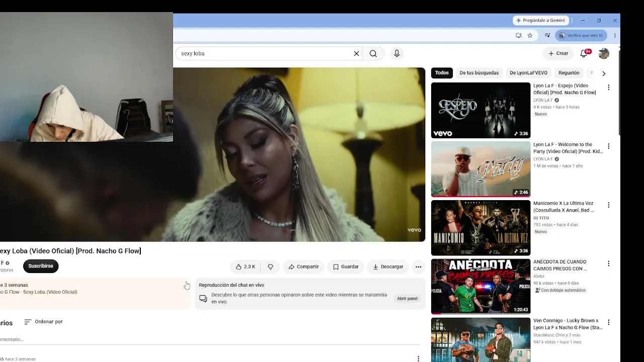
Task: Select the Todos filter chip
Action: tap(442, 73)
